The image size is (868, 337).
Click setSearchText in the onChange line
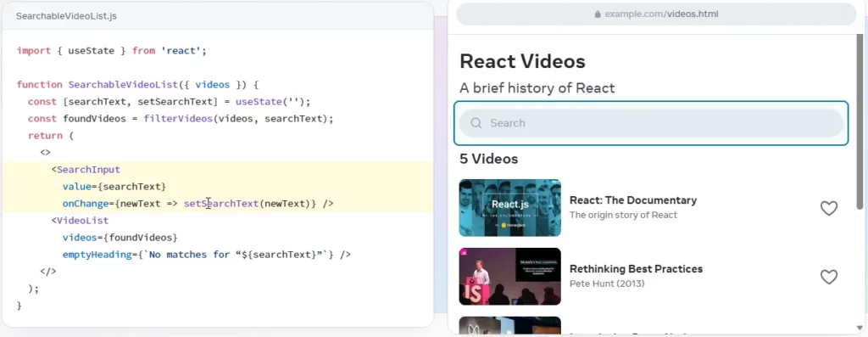(221, 204)
